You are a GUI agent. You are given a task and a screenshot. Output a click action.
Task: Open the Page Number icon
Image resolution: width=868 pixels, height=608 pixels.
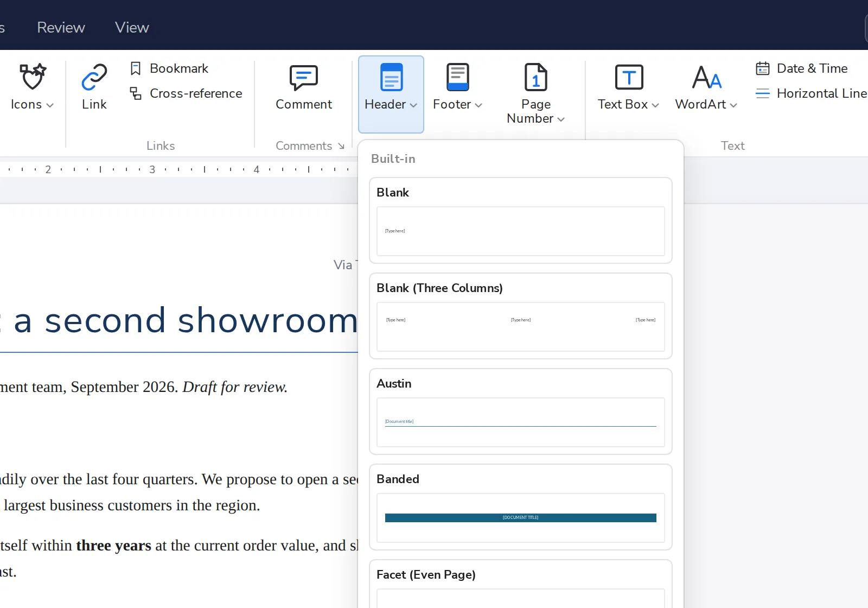pyautogui.click(x=536, y=77)
